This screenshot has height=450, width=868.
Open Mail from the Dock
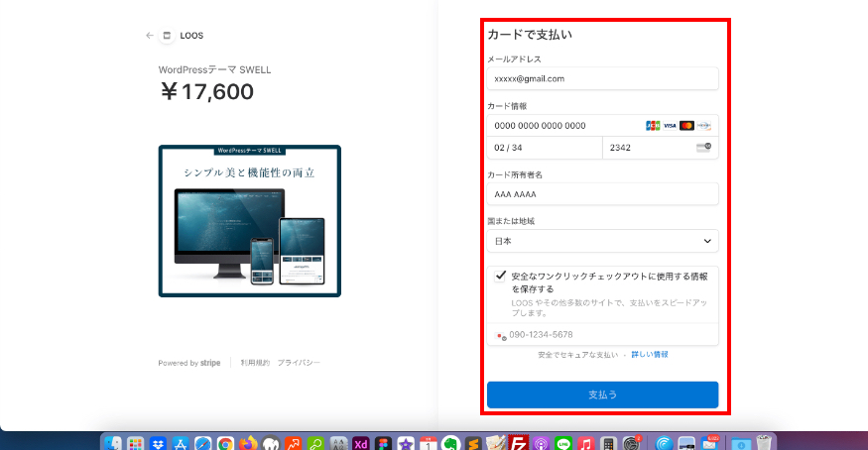click(709, 443)
